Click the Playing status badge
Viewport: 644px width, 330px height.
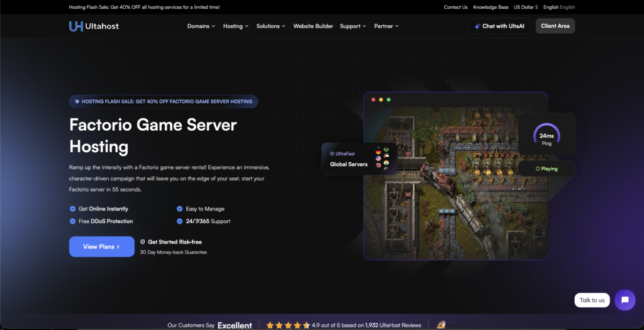[547, 168]
